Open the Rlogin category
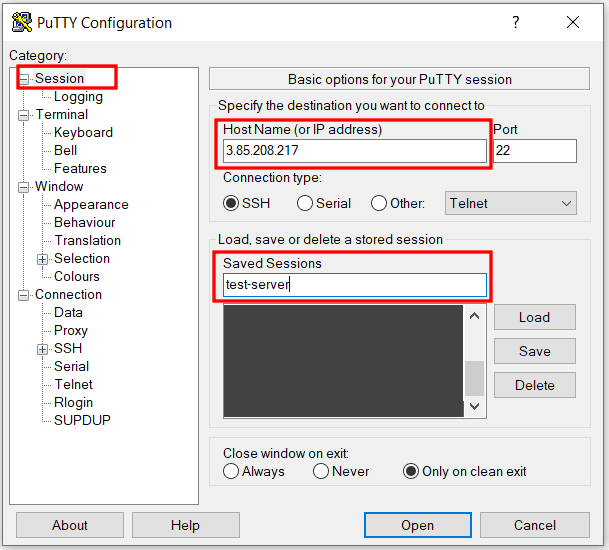Viewport: 609px width, 550px height. point(73,402)
